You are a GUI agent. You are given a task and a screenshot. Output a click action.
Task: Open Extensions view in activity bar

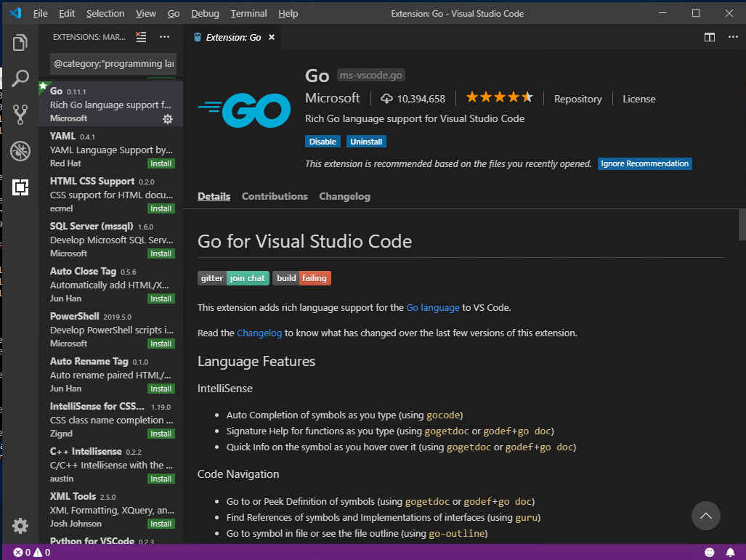pyautogui.click(x=20, y=187)
